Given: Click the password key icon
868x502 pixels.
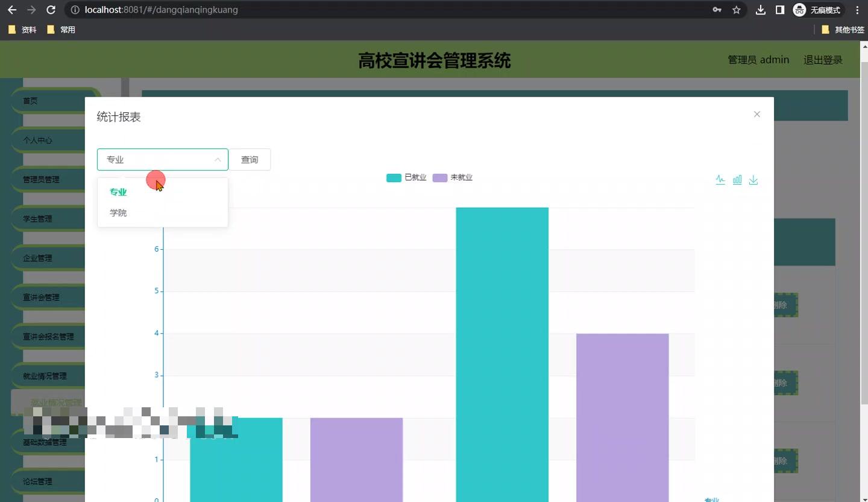Looking at the screenshot, I should coord(717,10).
